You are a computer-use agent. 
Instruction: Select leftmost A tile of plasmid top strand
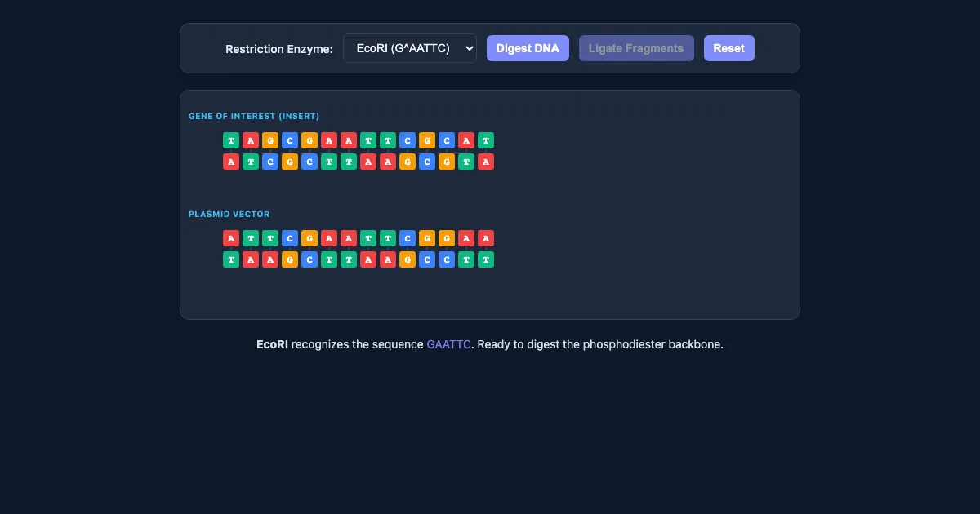[231, 238]
